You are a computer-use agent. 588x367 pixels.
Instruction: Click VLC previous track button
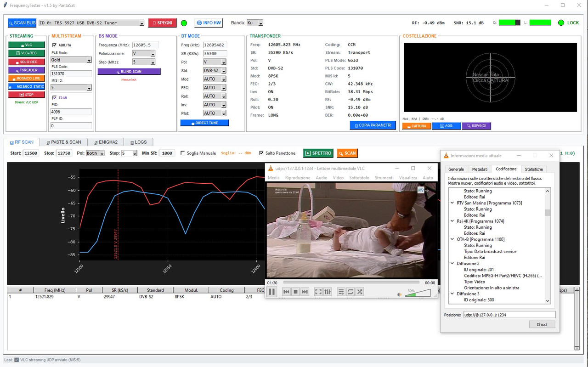(x=286, y=292)
